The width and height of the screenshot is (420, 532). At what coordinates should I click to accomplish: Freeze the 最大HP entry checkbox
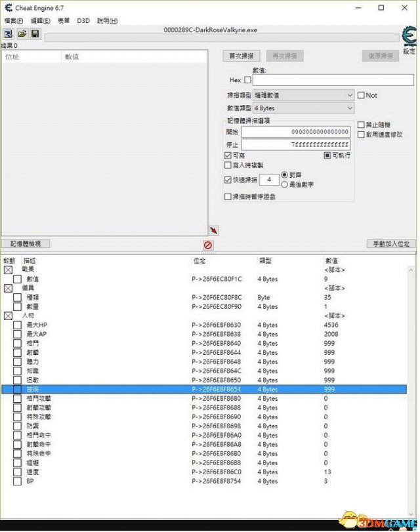click(17, 325)
